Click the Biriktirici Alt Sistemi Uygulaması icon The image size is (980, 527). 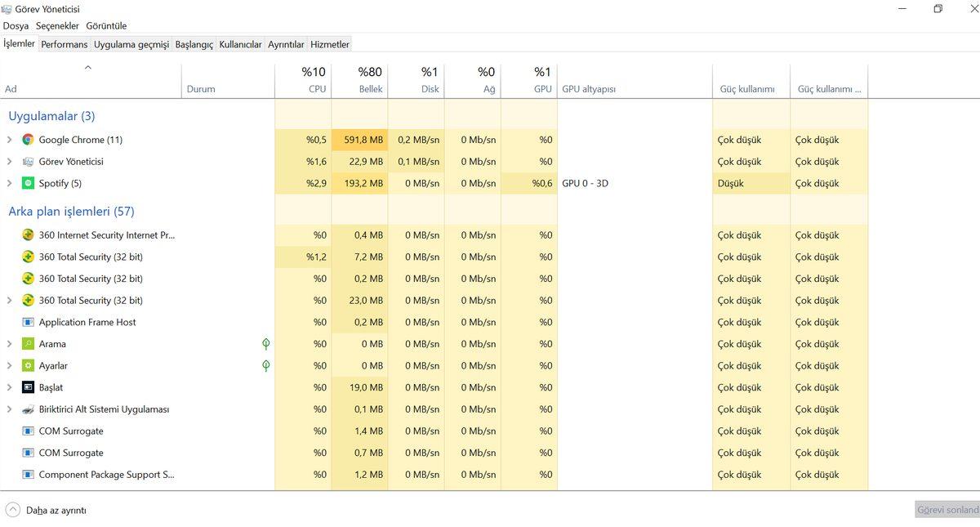click(x=28, y=409)
